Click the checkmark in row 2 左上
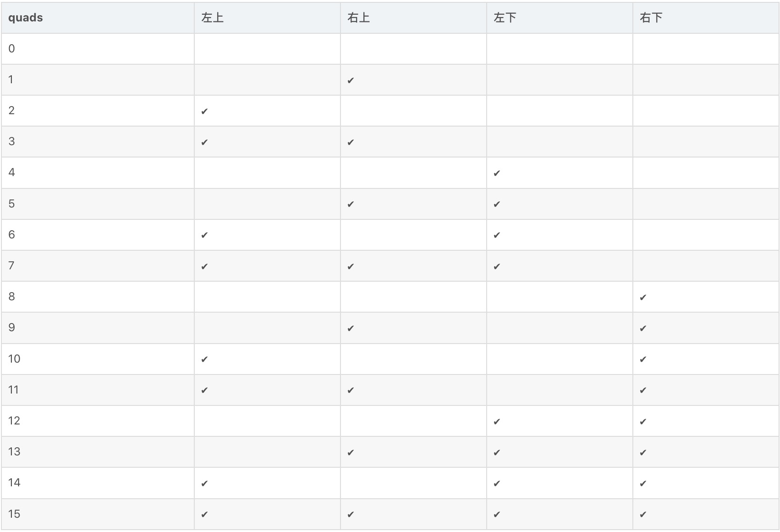The width and height of the screenshot is (780, 532). click(x=205, y=111)
